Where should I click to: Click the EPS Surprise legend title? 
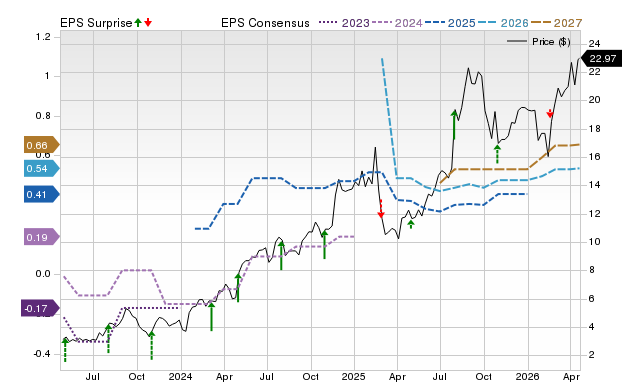pyautogui.click(x=96, y=23)
